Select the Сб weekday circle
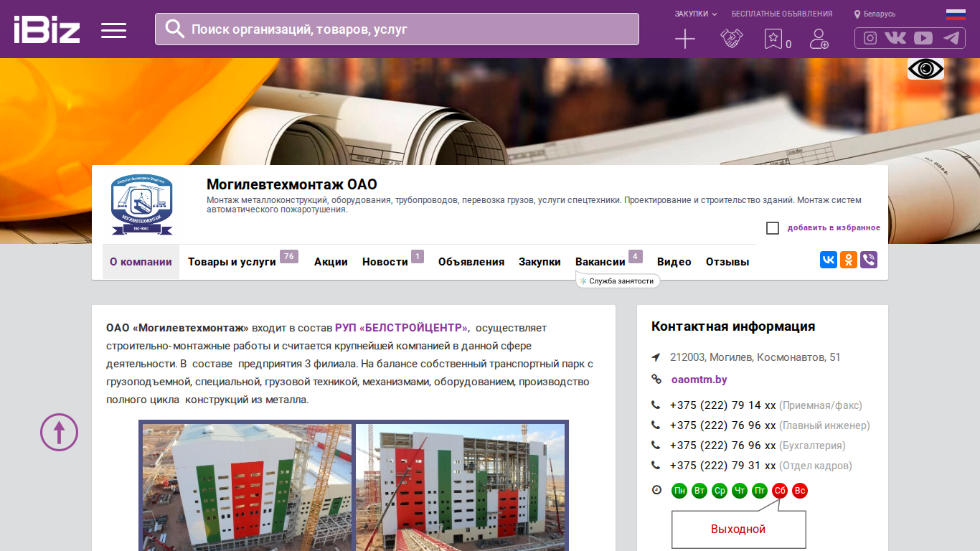The image size is (980, 551). [780, 491]
